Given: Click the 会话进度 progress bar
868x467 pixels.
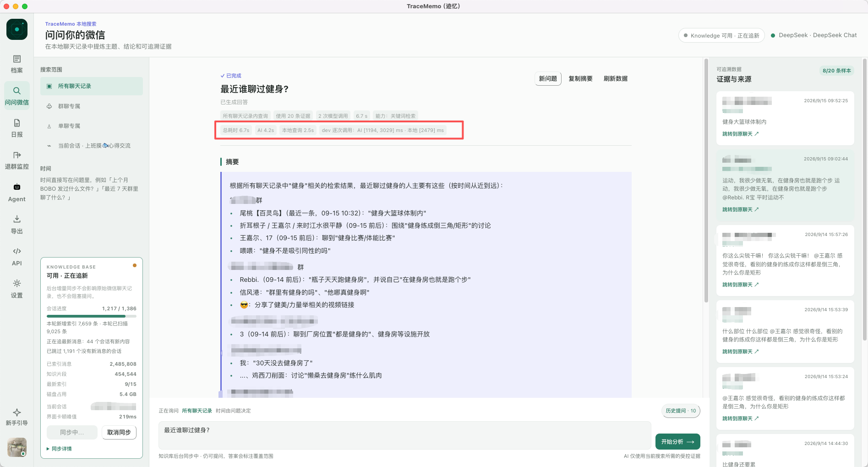Looking at the screenshot, I should click(92, 316).
